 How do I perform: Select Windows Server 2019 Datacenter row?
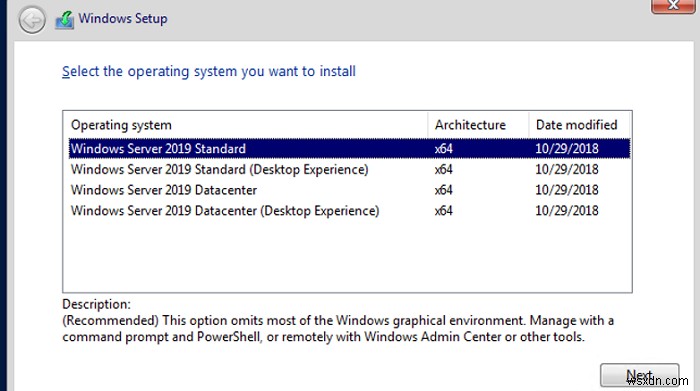pyautogui.click(x=349, y=190)
